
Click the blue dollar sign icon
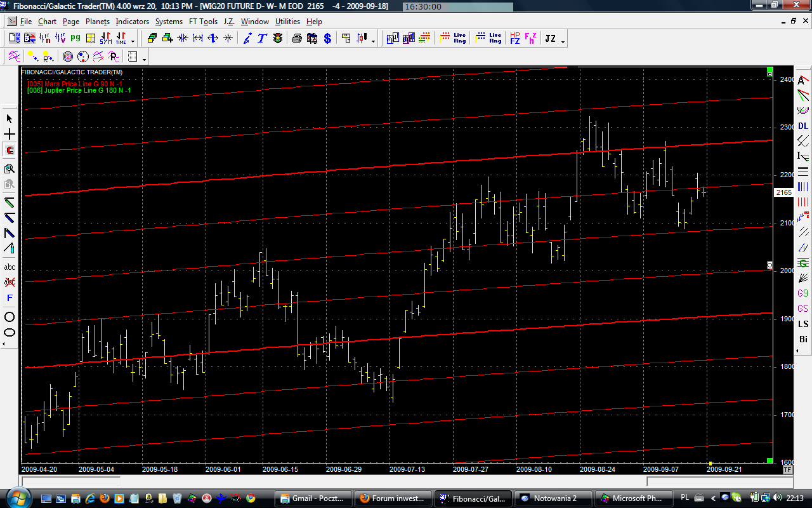coord(327,38)
